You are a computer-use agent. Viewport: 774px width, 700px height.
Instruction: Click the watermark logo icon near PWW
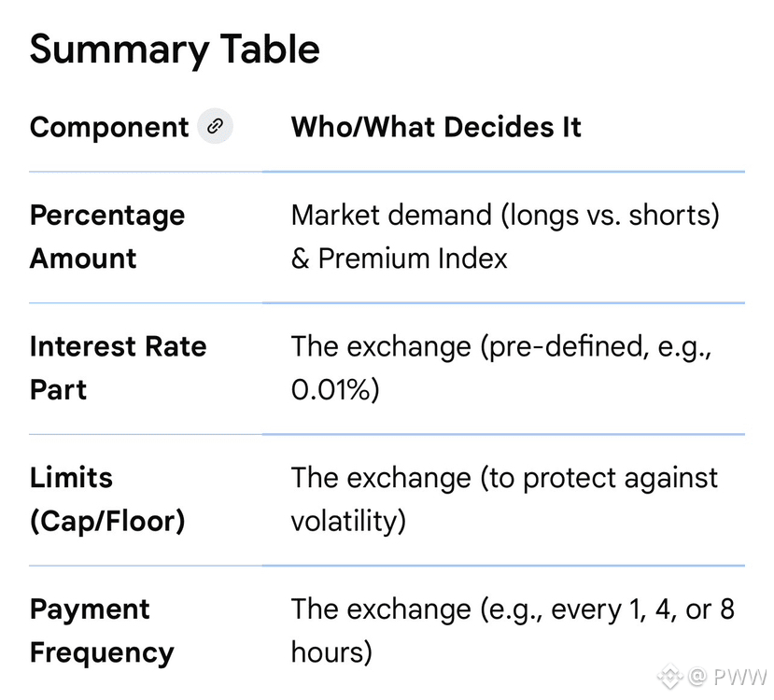point(668,677)
